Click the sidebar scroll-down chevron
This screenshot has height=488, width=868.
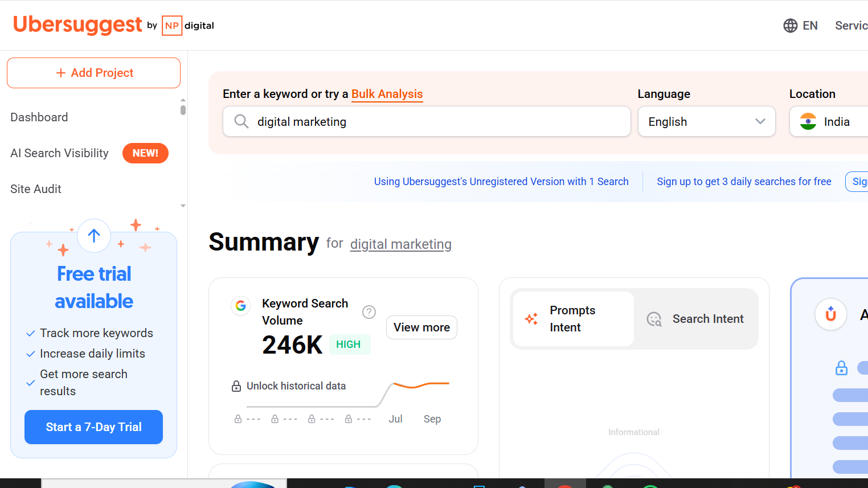183,206
